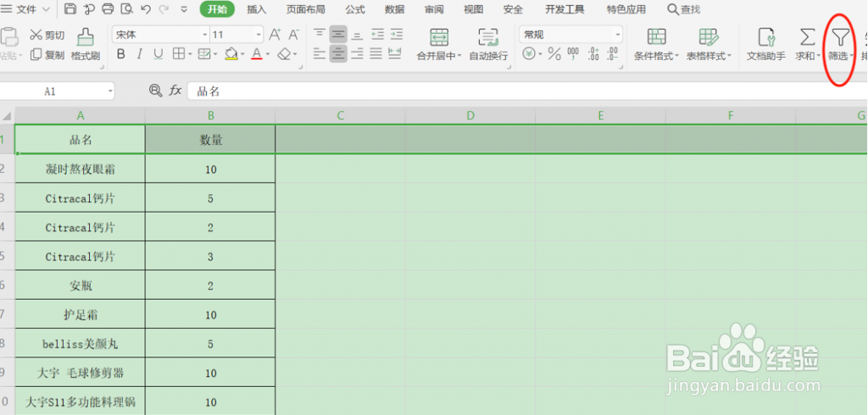The width and height of the screenshot is (868, 415).
Task: Toggle italic formatting
Action: point(140,53)
